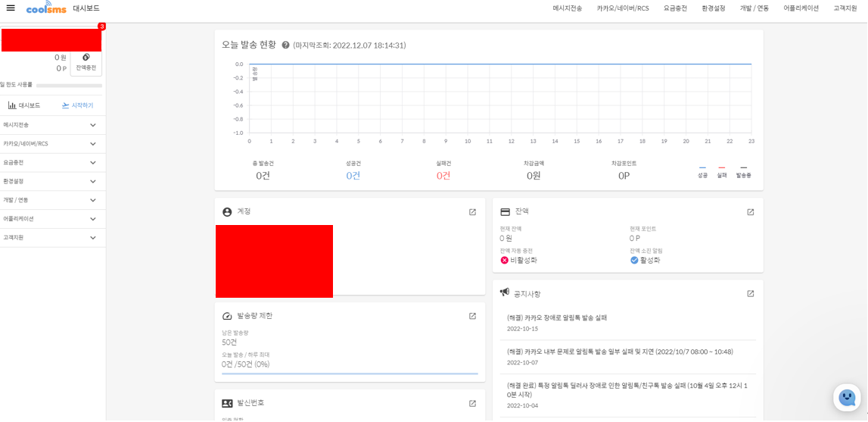
Task: Toggle 성공 series in chart legend
Action: pos(702,171)
